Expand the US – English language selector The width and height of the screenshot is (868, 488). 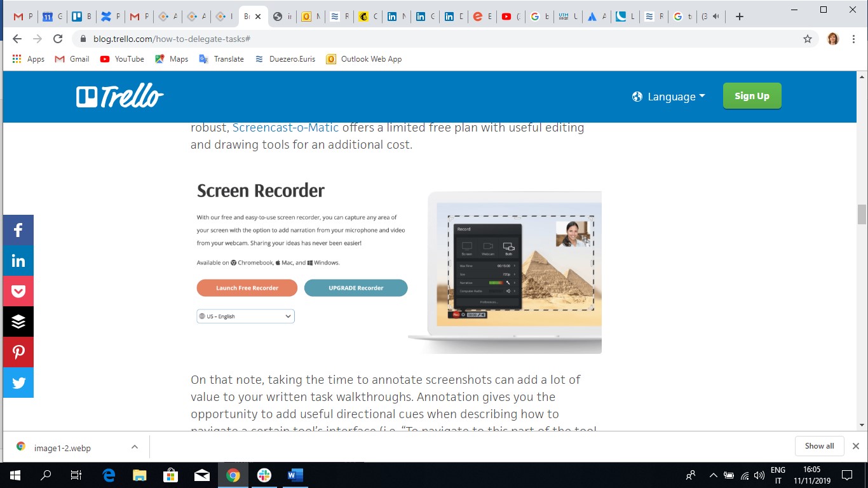[245, 316]
